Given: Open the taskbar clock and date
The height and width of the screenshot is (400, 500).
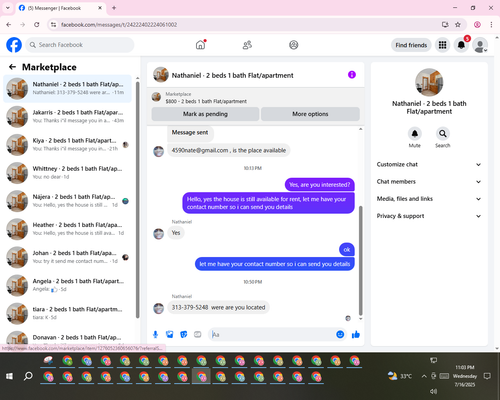Looking at the screenshot, I should coord(465,376).
